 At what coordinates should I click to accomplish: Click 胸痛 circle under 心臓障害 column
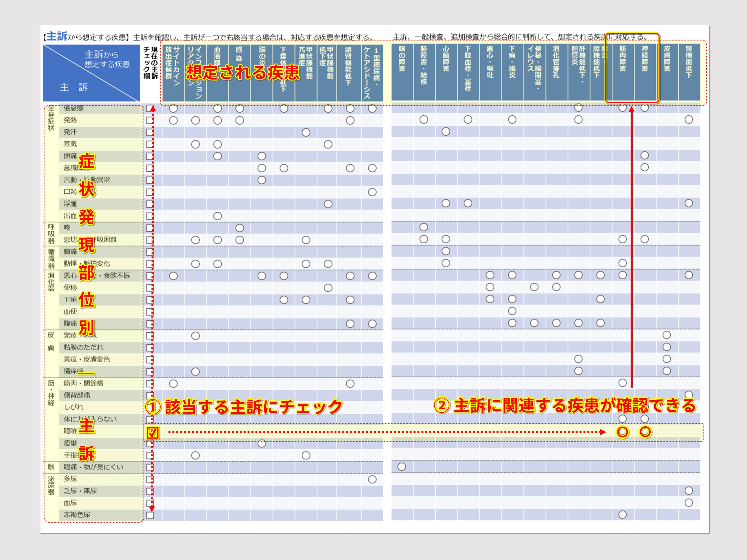coord(446,251)
